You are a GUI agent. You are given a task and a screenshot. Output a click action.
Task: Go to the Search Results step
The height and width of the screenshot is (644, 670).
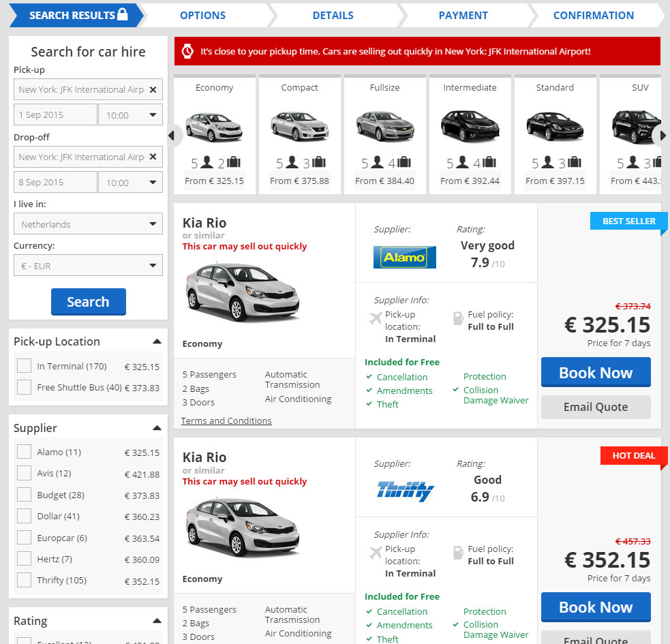click(76, 16)
